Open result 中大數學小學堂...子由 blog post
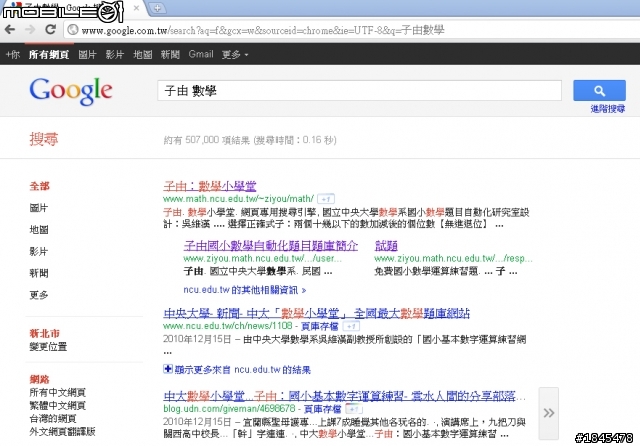Viewport: 640px width, 446px height. coord(344,396)
